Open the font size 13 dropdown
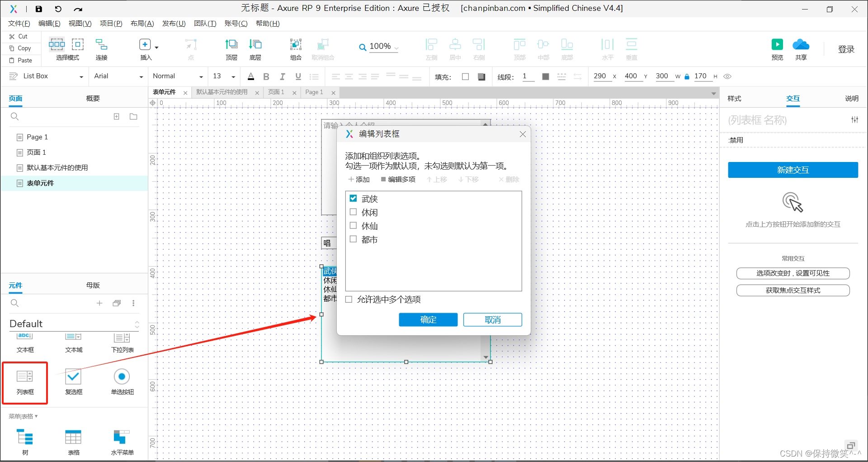The height and width of the screenshot is (462, 868). (x=233, y=76)
